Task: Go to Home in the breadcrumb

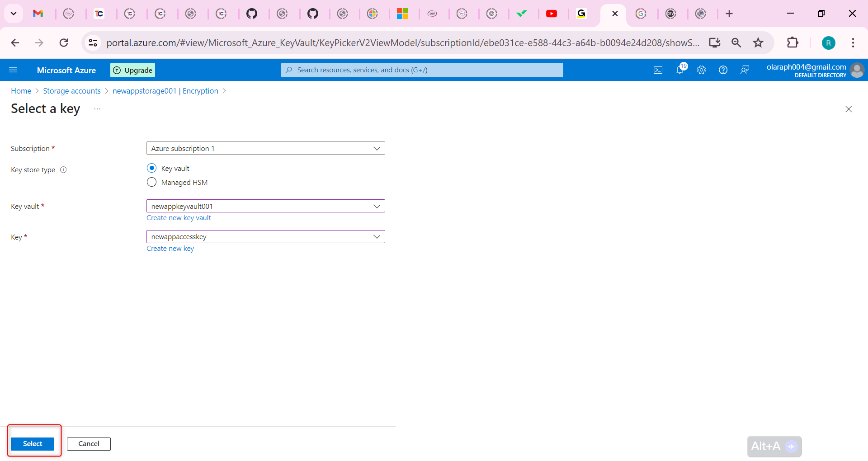Action: click(21, 91)
